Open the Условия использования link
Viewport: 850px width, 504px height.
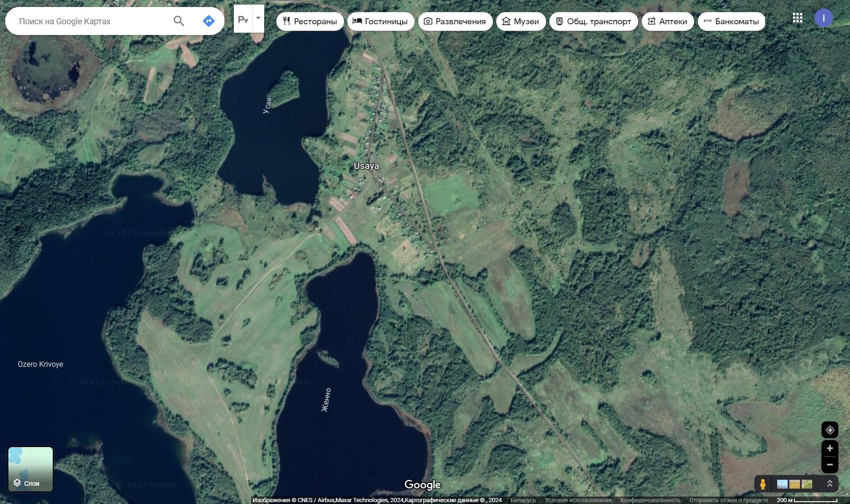tap(577, 500)
